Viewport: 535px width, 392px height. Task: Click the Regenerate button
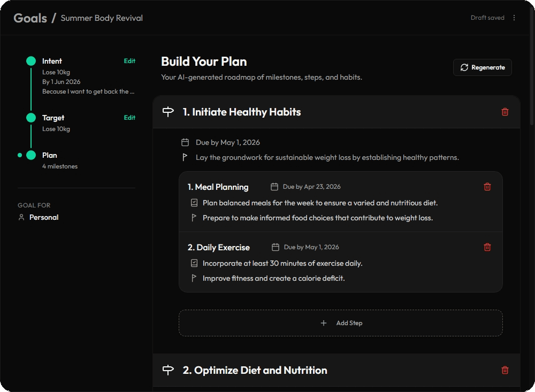pyautogui.click(x=482, y=67)
